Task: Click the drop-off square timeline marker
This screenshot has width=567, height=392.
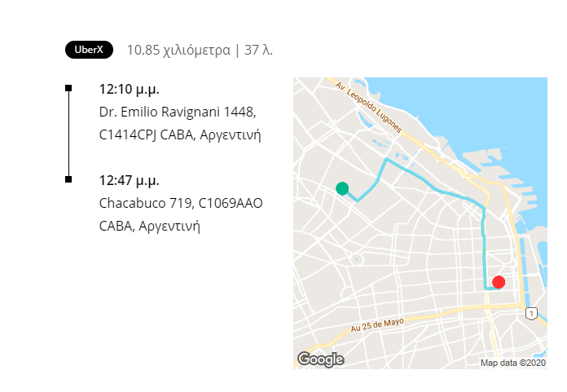Action: coord(68,179)
